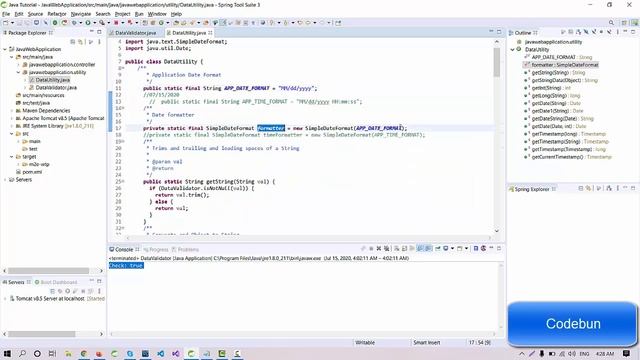Expand javawebapplication.controller package
The width and height of the screenshot is (640, 360).
18,64
